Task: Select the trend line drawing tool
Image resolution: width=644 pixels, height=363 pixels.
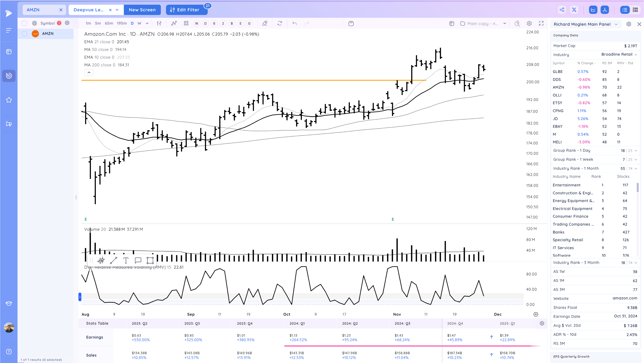Action: pos(114,260)
